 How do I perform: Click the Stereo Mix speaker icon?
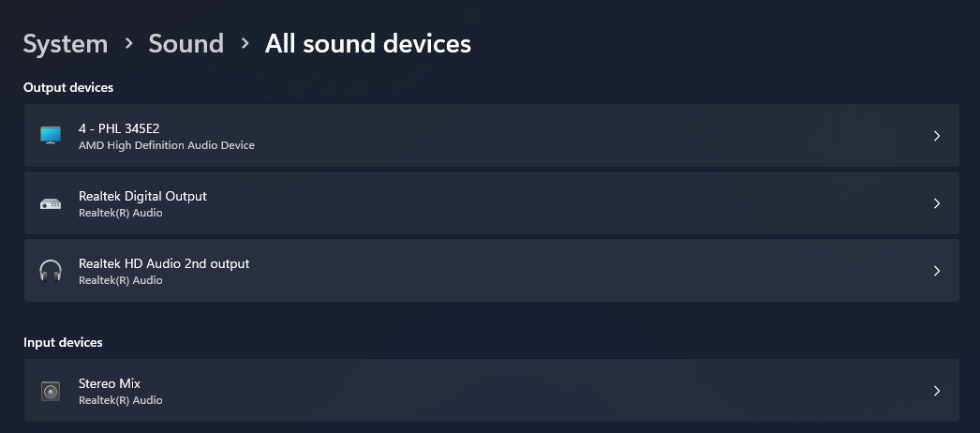51,391
